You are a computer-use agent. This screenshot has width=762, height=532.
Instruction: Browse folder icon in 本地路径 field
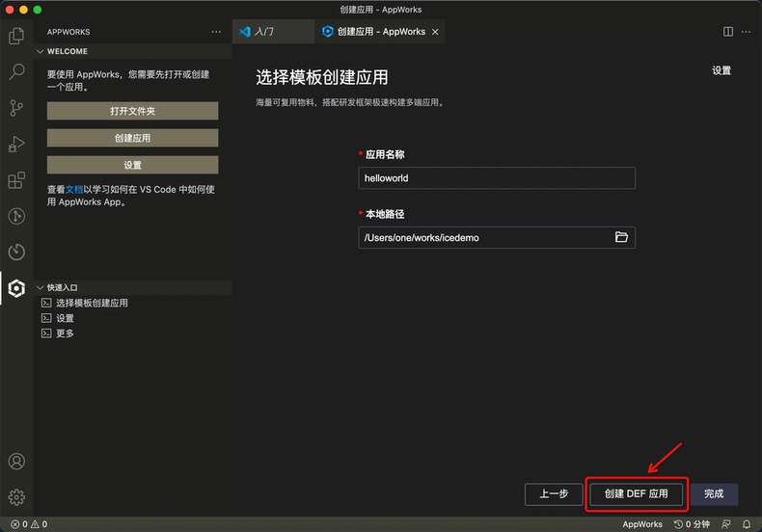click(621, 237)
